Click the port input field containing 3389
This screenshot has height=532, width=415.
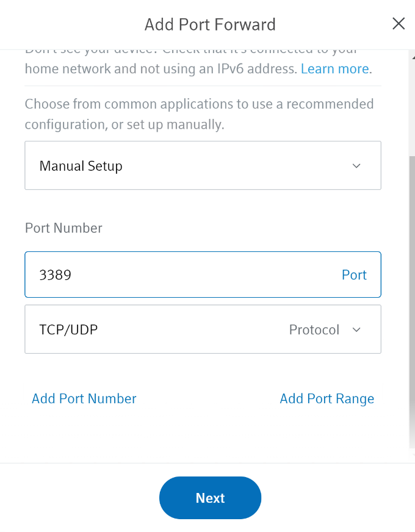pos(153,275)
